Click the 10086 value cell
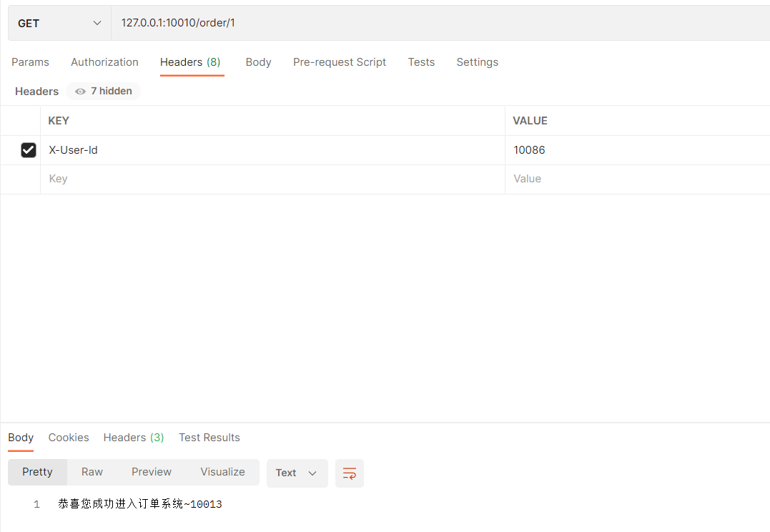770x532 pixels. [x=638, y=150]
